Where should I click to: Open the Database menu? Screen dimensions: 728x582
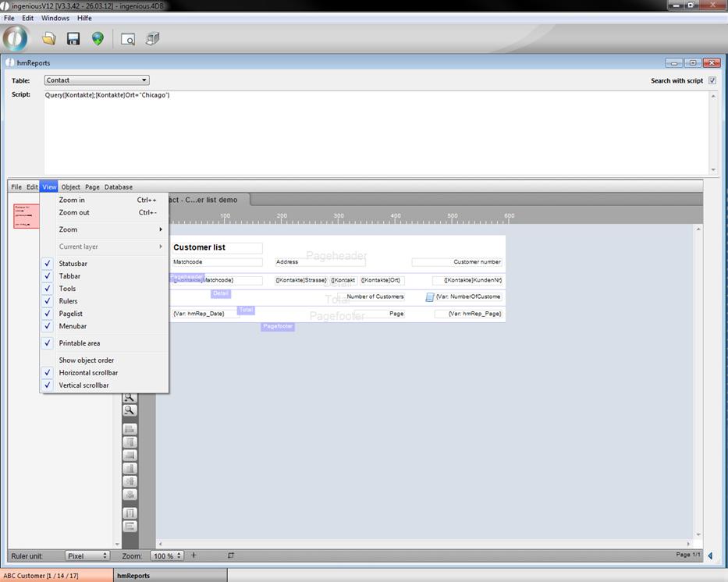click(119, 187)
